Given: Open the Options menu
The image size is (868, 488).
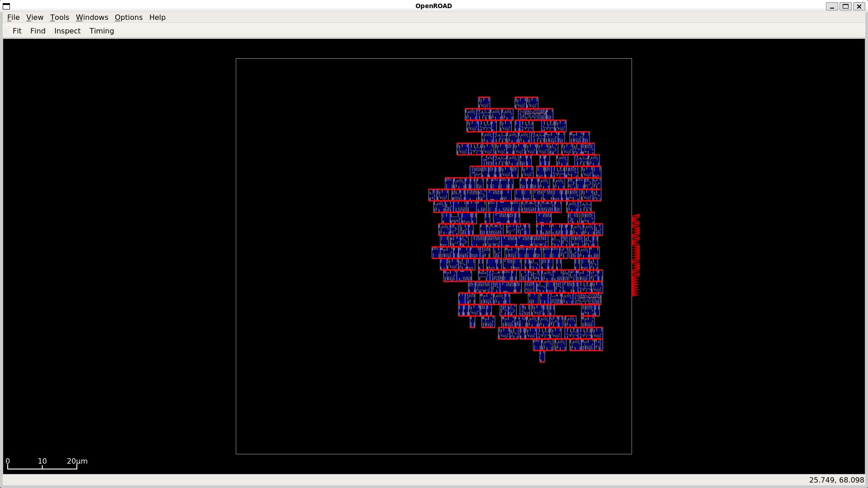Looking at the screenshot, I should tap(128, 17).
